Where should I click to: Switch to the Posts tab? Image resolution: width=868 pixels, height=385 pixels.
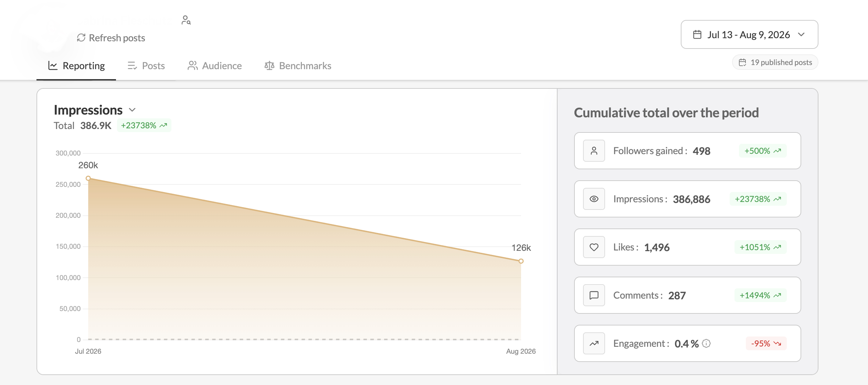[146, 66]
